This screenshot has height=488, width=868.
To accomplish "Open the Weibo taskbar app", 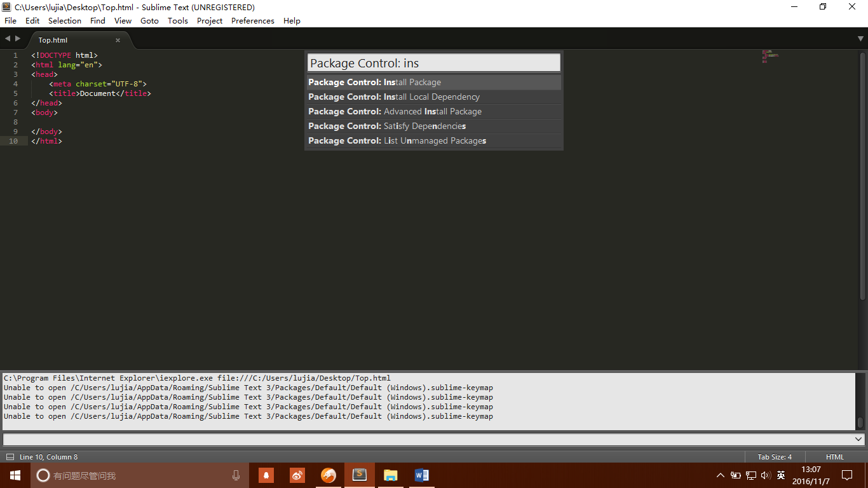I will (297, 475).
